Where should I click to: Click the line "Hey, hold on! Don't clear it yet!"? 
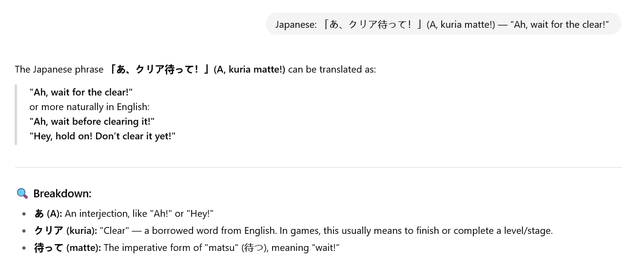[x=102, y=136]
